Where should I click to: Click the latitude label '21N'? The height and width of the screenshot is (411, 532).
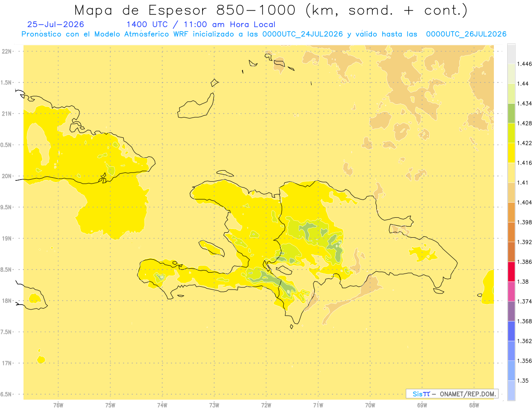(x=6, y=114)
